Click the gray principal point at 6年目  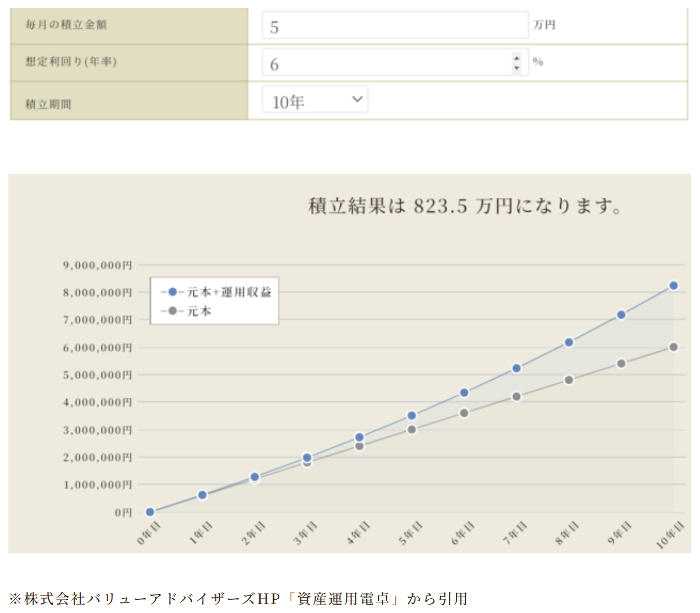click(464, 413)
